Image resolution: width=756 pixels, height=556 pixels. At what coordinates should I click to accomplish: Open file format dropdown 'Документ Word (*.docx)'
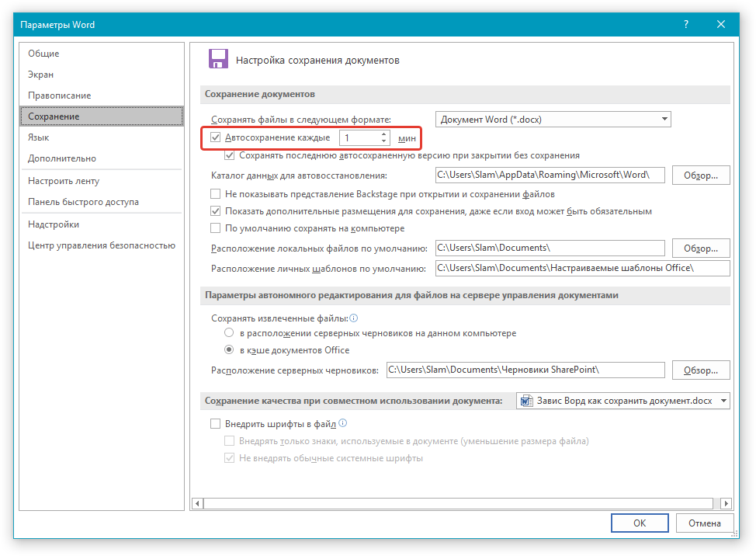click(553, 119)
